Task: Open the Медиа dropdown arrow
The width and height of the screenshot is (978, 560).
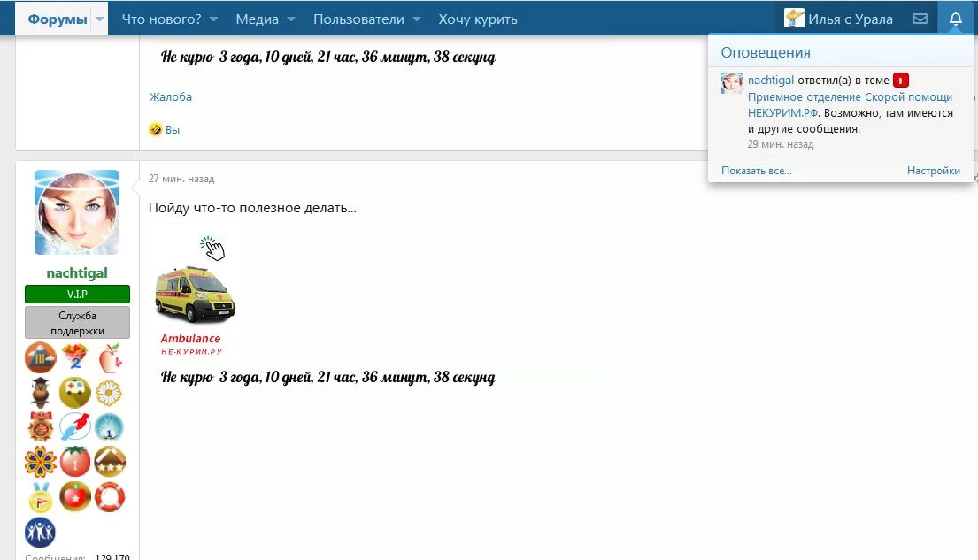Action: (x=291, y=18)
